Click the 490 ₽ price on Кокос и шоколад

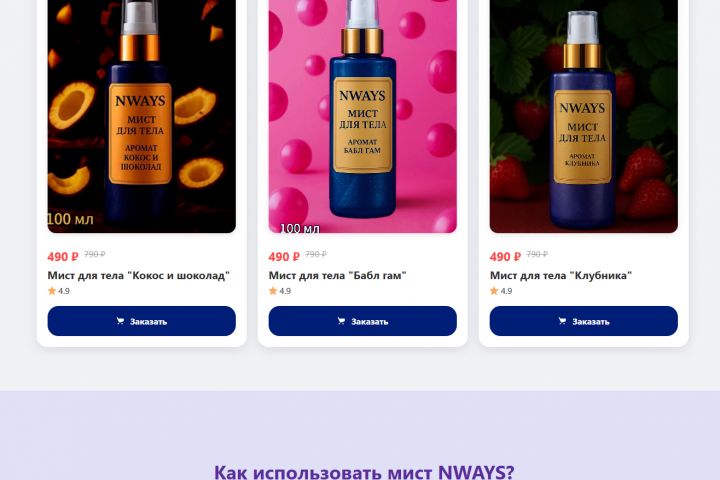[63, 257]
